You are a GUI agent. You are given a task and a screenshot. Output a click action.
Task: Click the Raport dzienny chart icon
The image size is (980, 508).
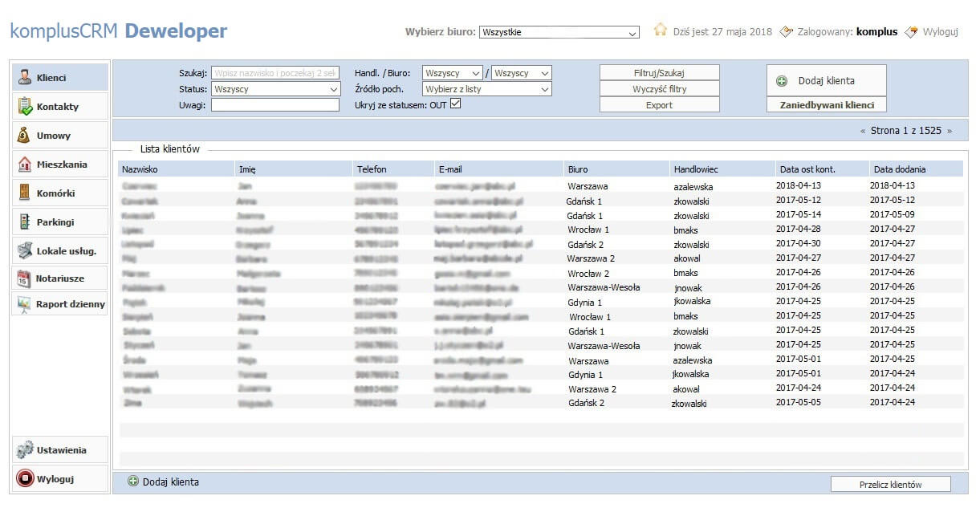[25, 304]
